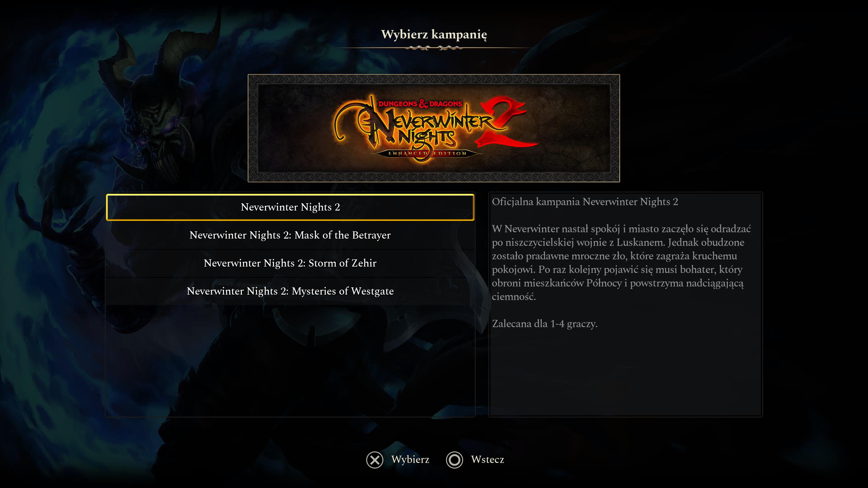Image resolution: width=868 pixels, height=488 pixels.
Task: Click the Dungeons & Dragons logo text
Action: point(420,104)
